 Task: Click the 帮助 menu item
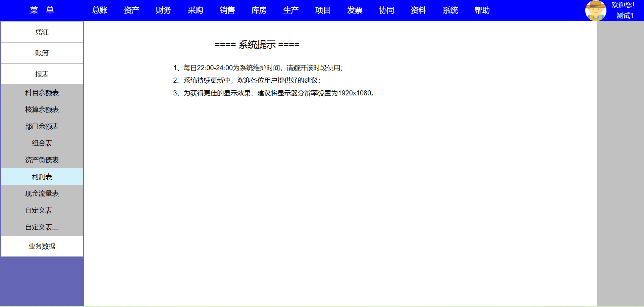pyautogui.click(x=482, y=10)
